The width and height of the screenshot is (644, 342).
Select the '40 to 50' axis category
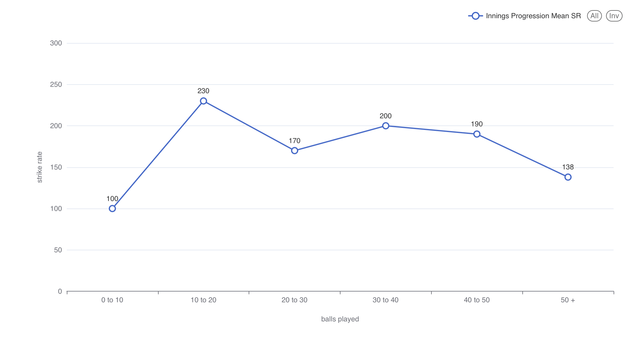(477, 300)
